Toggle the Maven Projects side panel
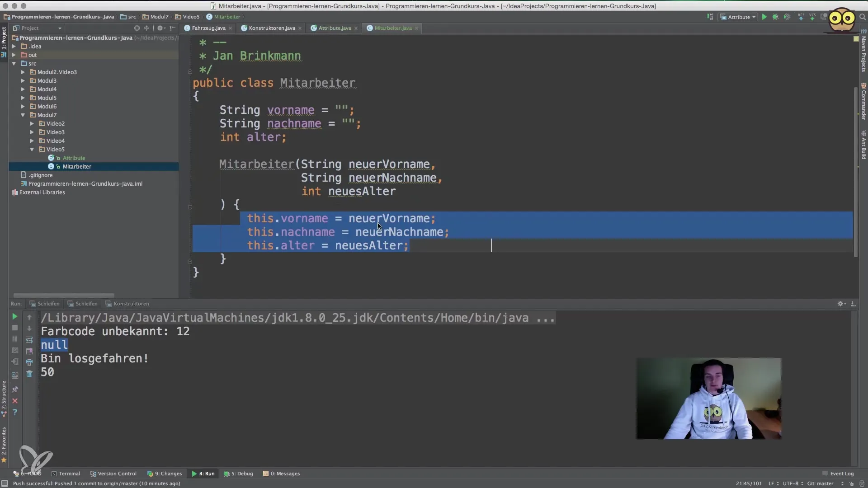868x488 pixels. pyautogui.click(x=863, y=51)
